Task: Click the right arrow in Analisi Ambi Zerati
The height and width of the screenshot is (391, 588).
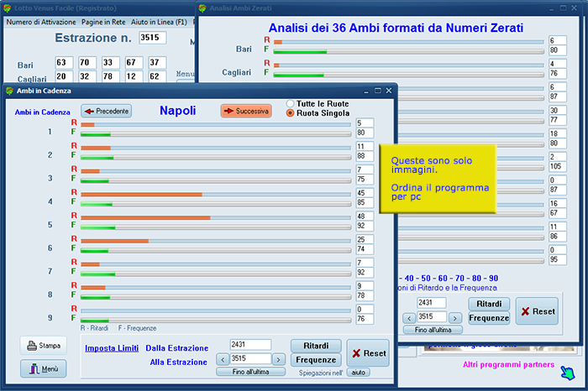Action: tap(455, 318)
